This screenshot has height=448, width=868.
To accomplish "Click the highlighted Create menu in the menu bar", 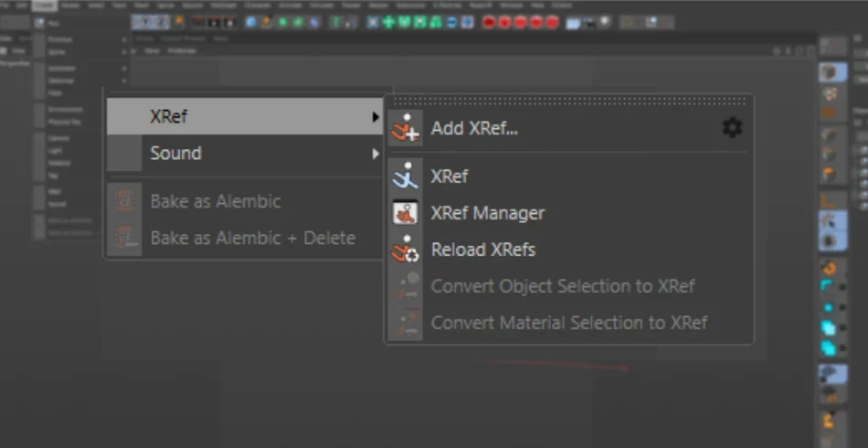I will tap(44, 5).
